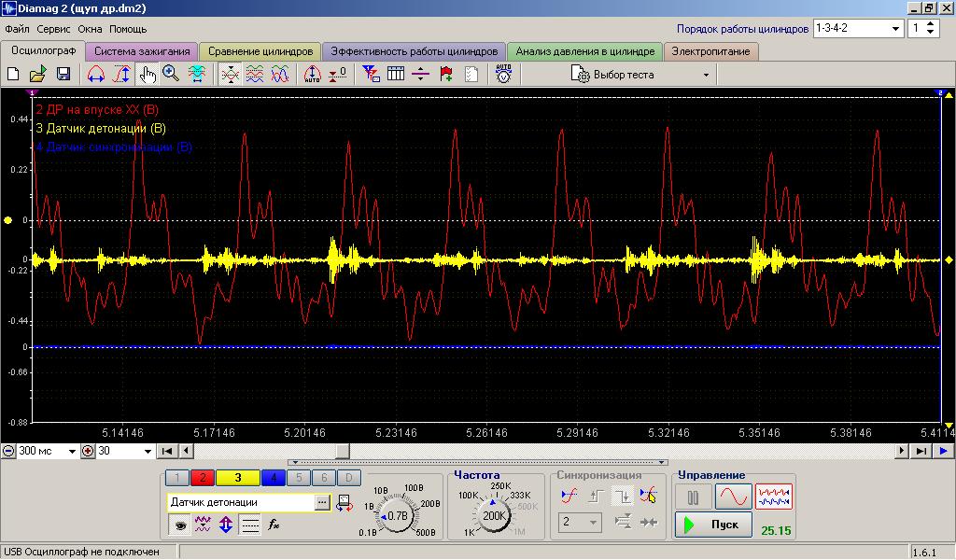
Task: Toggle the yellow channel 3 button
Action: [x=238, y=478]
